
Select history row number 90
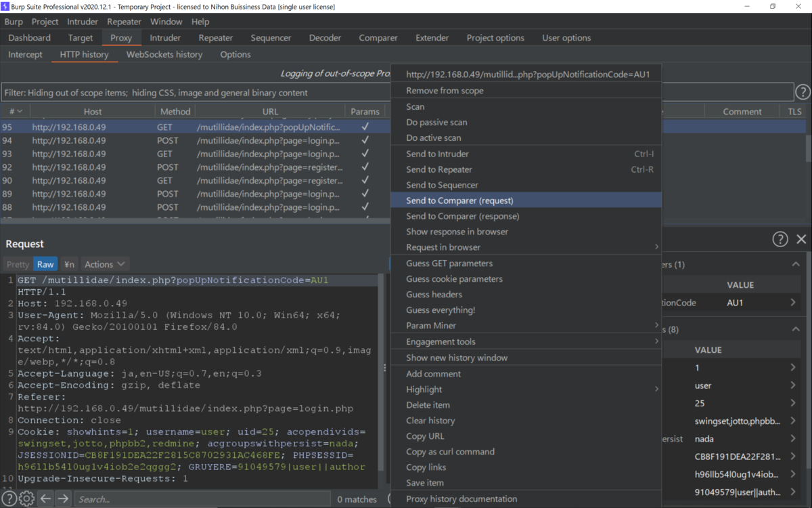tap(195, 181)
